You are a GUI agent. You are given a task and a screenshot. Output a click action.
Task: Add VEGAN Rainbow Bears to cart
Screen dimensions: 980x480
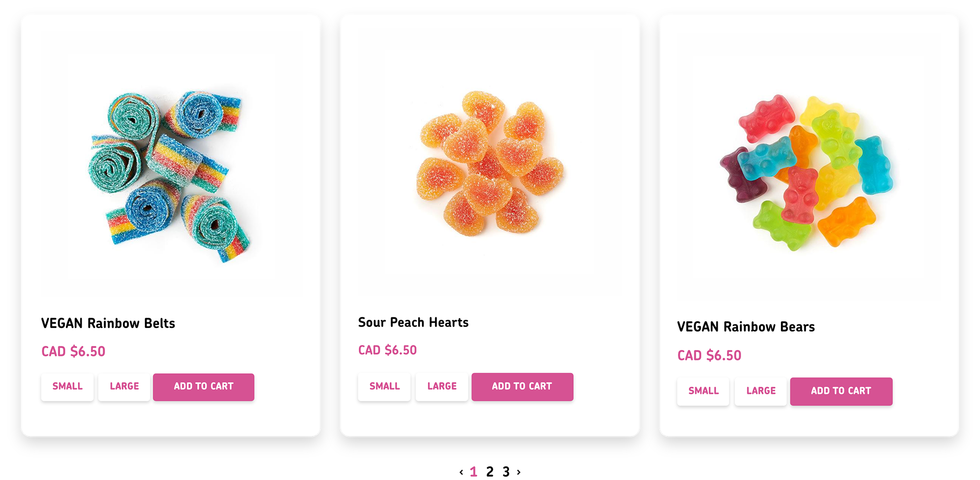click(x=841, y=391)
